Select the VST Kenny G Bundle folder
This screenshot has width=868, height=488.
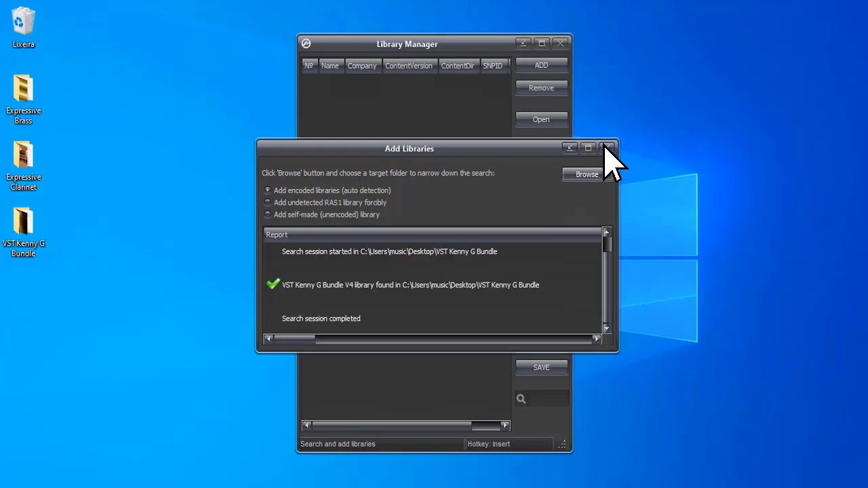click(x=23, y=232)
